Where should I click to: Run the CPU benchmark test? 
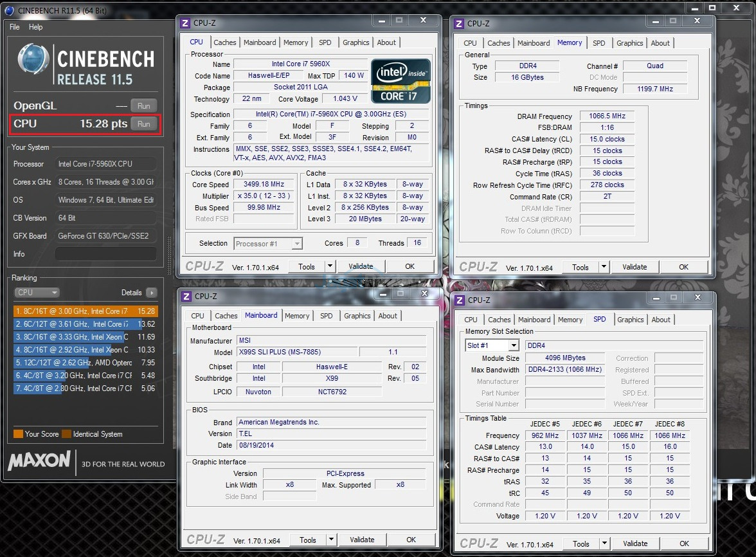143,124
